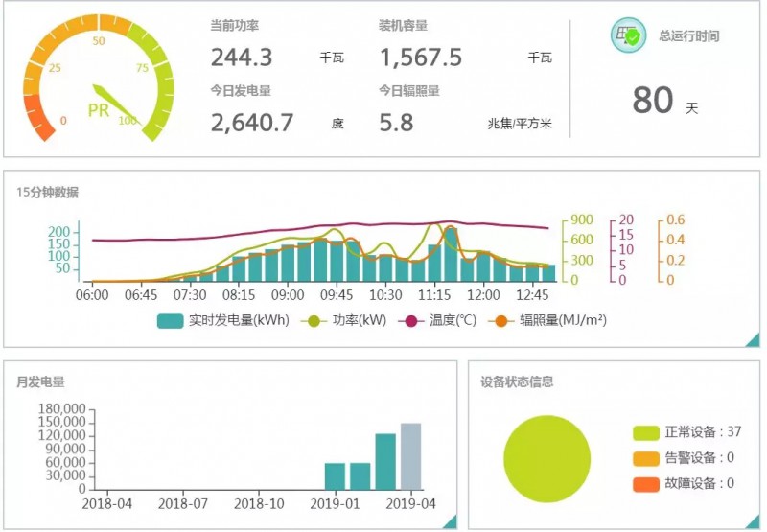This screenshot has width=767, height=532.
Task: Expand 月发电量 panel via corner triangle
Action: pyautogui.click(x=450, y=520)
